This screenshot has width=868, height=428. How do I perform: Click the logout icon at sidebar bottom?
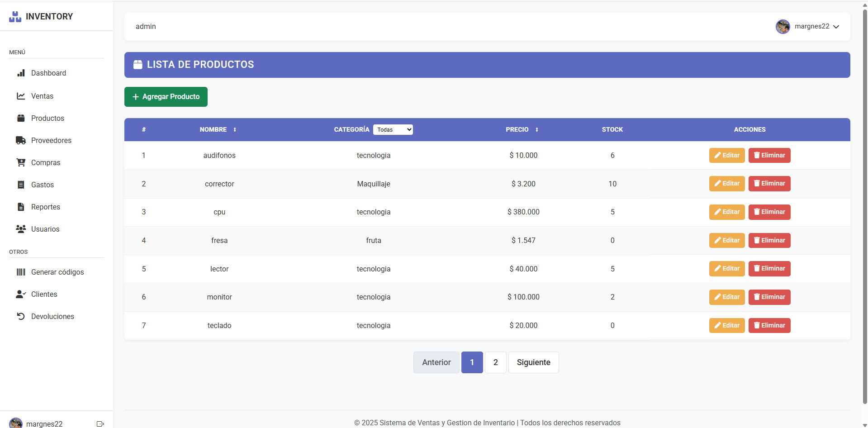pos(100,424)
